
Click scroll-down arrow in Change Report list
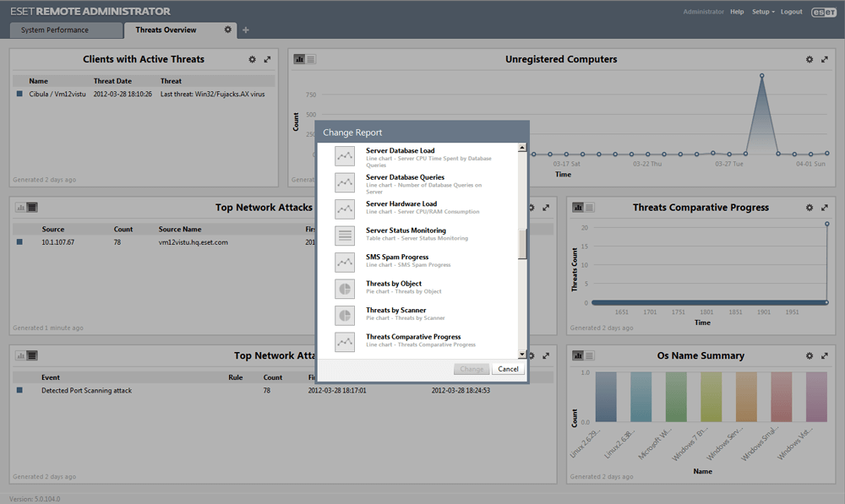521,354
